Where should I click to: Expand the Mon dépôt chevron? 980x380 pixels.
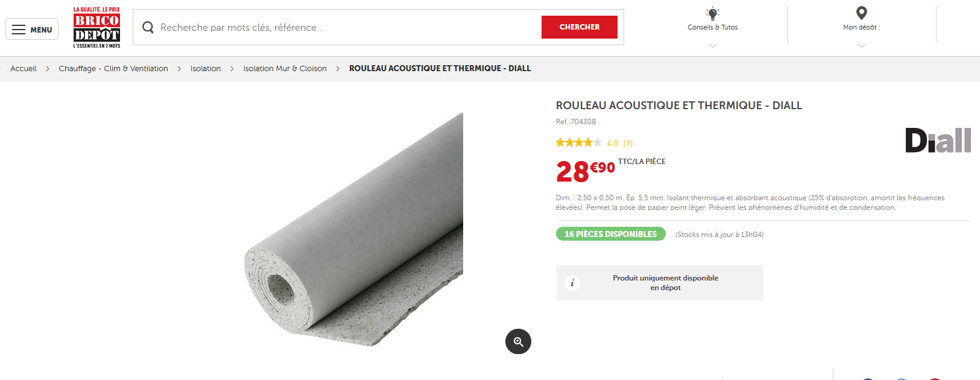pyautogui.click(x=862, y=46)
